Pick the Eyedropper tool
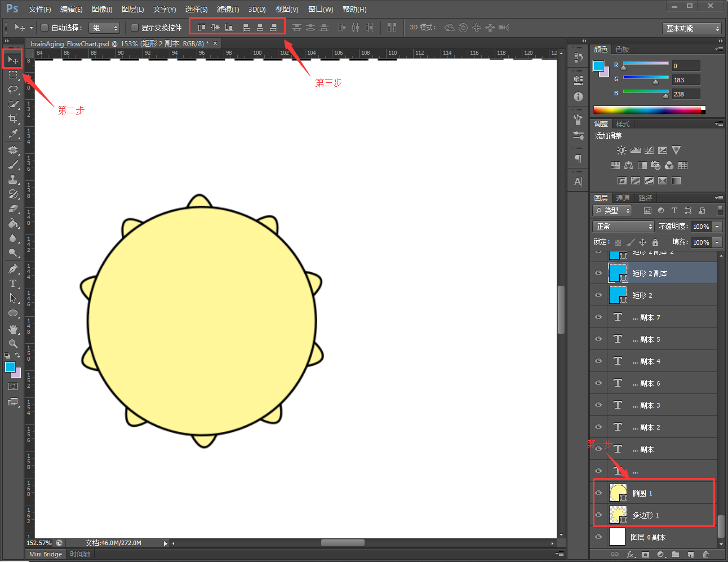Viewport: 728px width, 562px height. [x=12, y=134]
